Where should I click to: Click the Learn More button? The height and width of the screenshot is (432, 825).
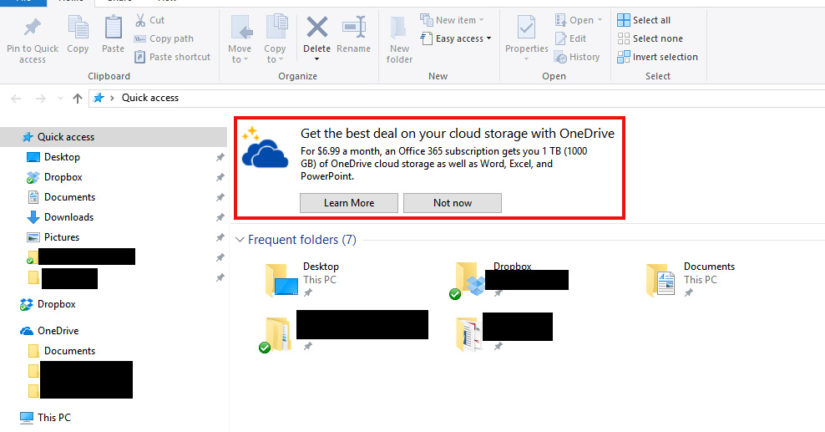point(349,203)
